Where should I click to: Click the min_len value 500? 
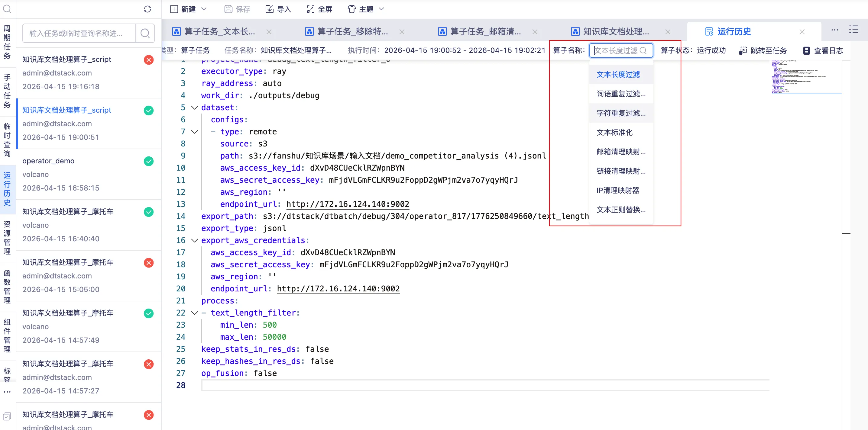270,325
